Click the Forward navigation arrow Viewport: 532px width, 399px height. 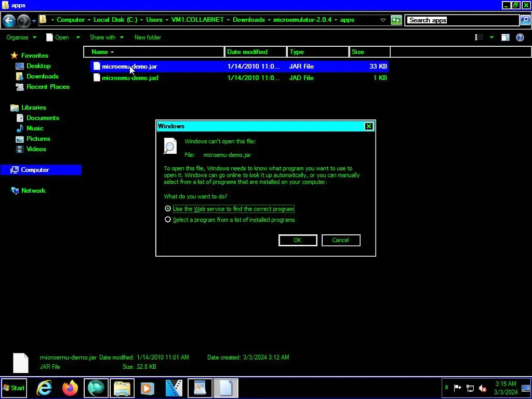[23, 21]
